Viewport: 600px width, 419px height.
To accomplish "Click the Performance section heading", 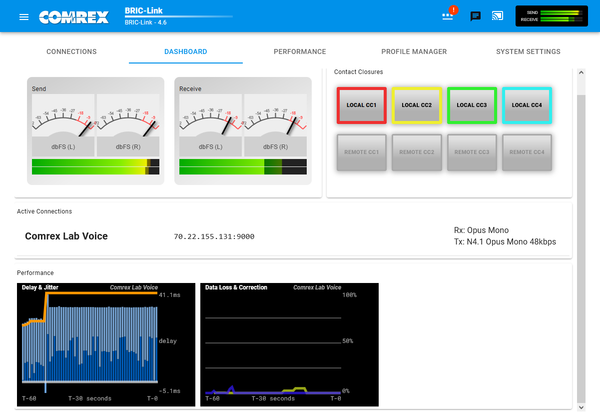I will pos(35,273).
